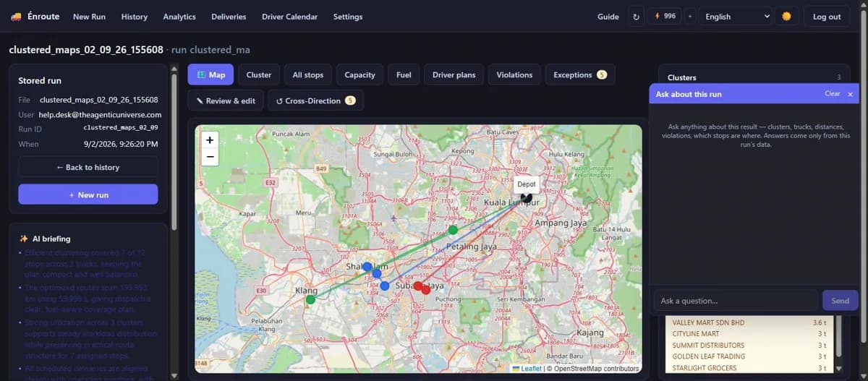Click the Clusters panel header
868x381 pixels.
pos(754,77)
